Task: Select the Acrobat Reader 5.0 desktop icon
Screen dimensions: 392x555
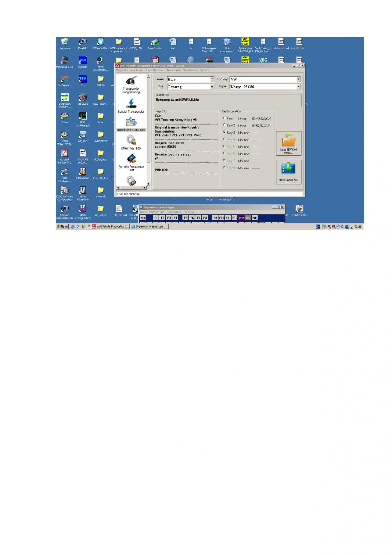Action: click(64, 157)
